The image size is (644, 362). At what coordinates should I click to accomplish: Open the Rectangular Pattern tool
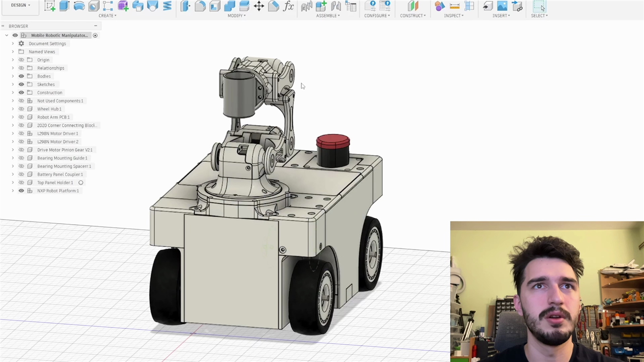(108, 6)
